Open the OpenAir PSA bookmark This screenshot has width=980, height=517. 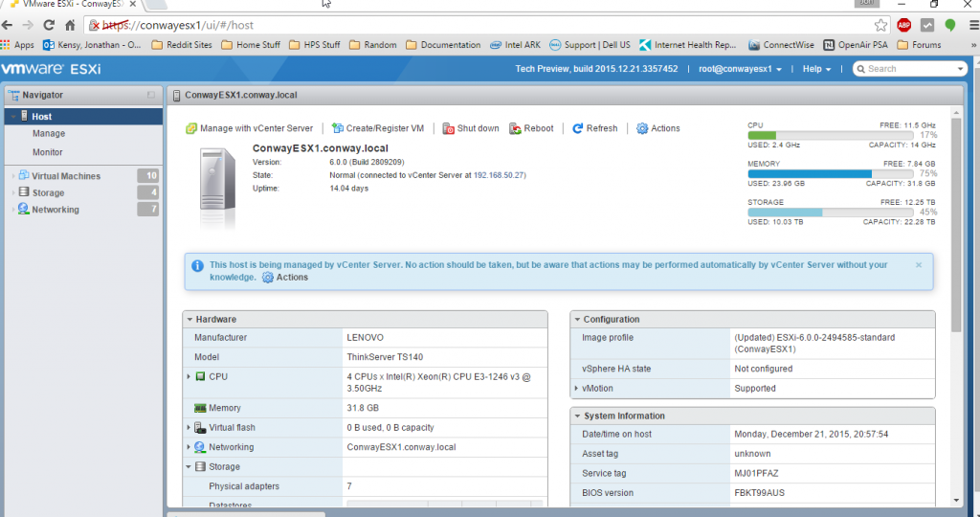tap(856, 45)
